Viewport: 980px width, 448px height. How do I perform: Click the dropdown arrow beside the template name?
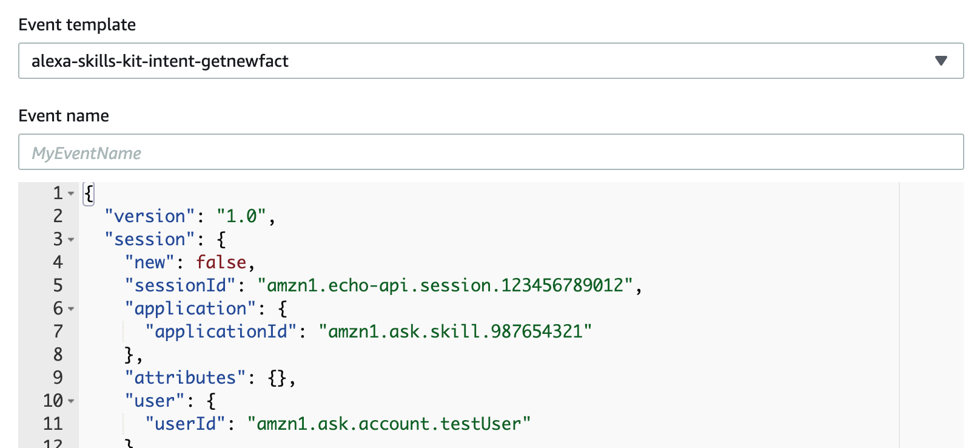pyautogui.click(x=942, y=61)
